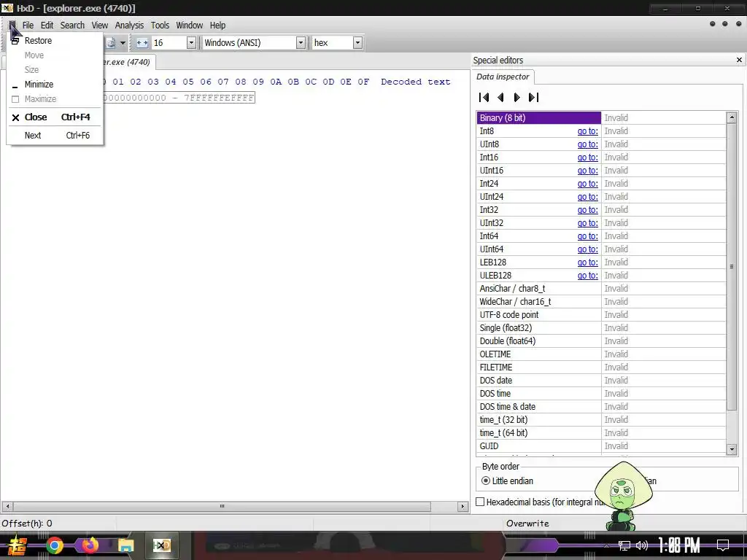Enable Hexadecimal basis checkbox
This screenshot has height=560, width=747.
click(480, 502)
